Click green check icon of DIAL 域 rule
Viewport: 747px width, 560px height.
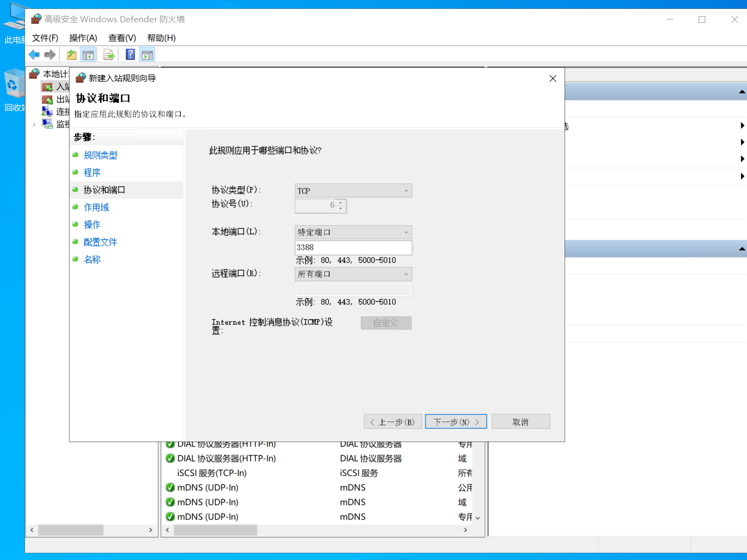(170, 458)
